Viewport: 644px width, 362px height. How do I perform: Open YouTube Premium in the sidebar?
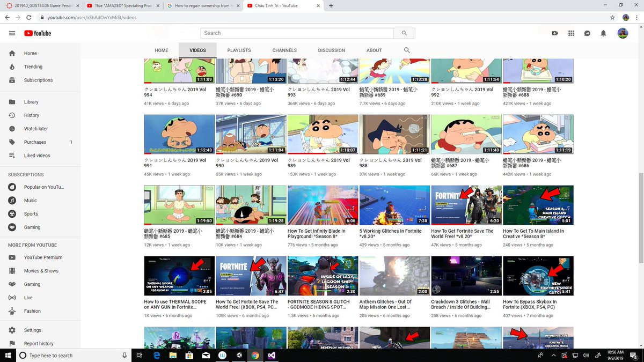coord(40,257)
